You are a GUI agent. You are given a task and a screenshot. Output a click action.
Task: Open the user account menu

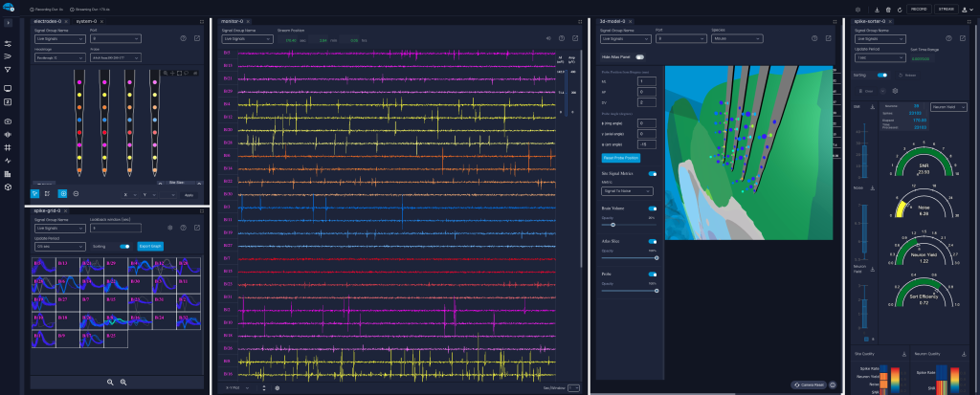pyautogui.click(x=968, y=10)
